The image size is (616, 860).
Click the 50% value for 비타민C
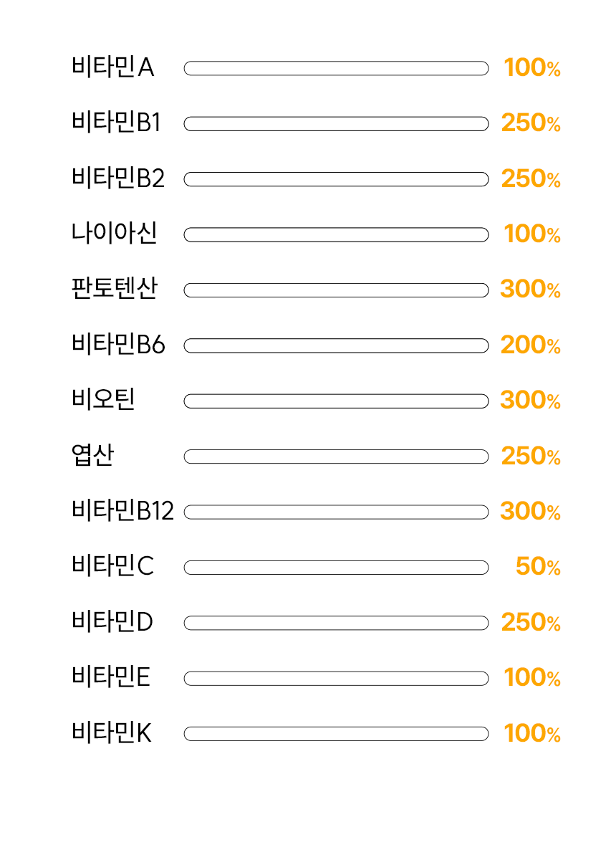538,567
